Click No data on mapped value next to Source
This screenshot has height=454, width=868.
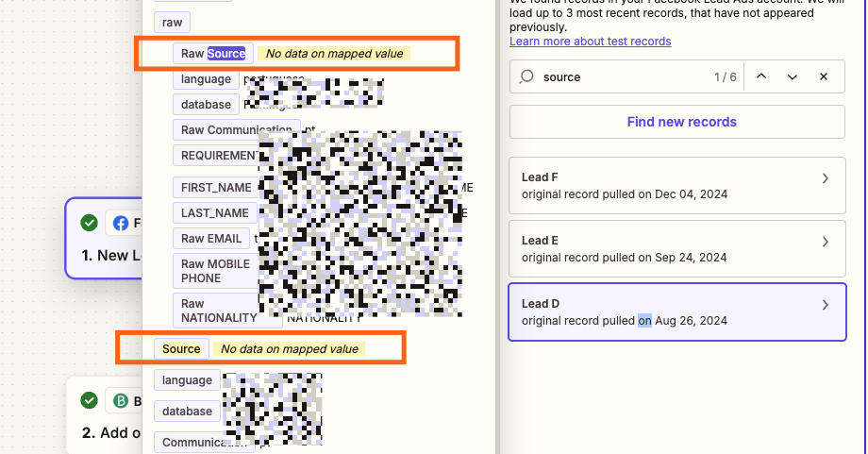[x=290, y=349]
